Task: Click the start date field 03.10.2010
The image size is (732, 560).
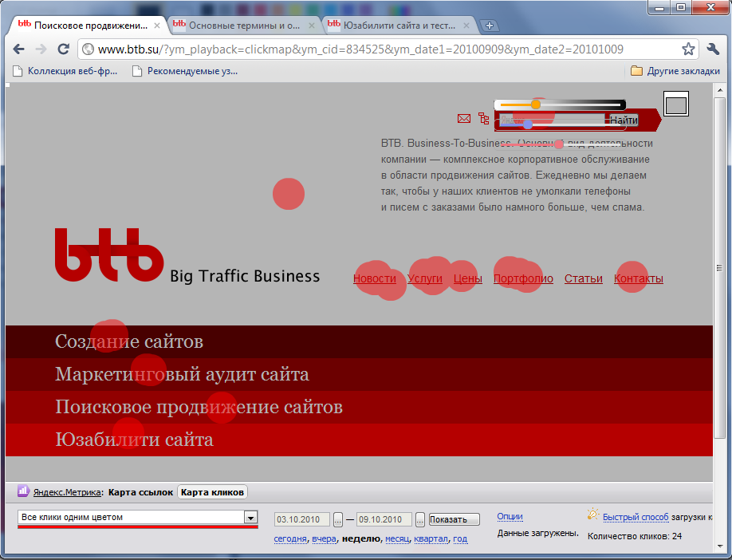Action: 301,519
